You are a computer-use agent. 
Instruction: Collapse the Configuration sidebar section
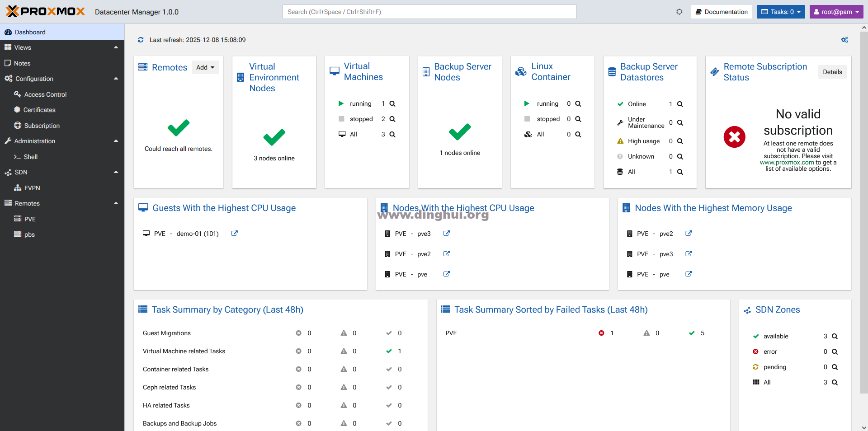[116, 79]
